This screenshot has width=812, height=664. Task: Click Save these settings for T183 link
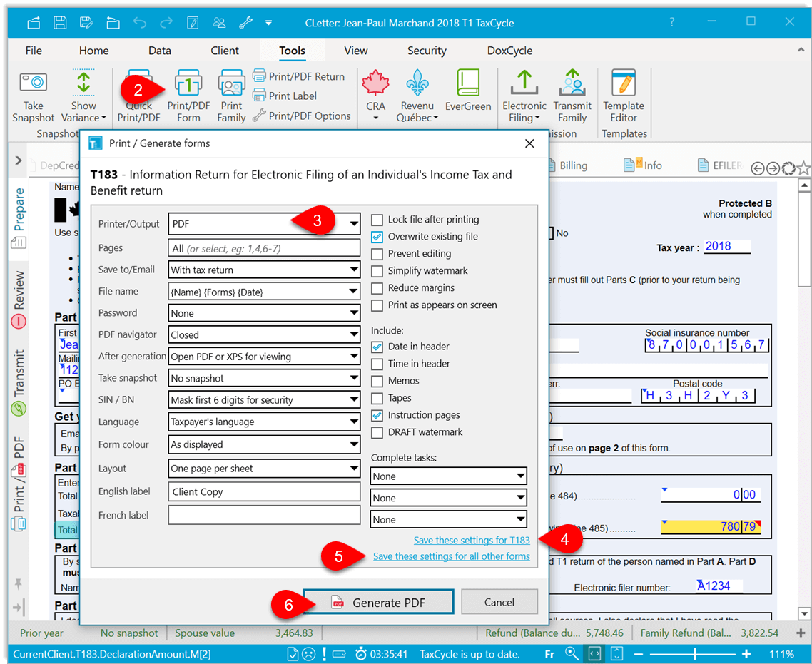pyautogui.click(x=472, y=541)
